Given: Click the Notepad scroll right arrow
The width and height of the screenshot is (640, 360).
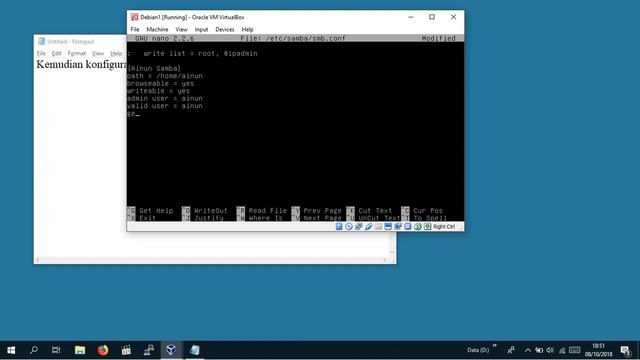Looking at the screenshot, I should (x=384, y=260).
